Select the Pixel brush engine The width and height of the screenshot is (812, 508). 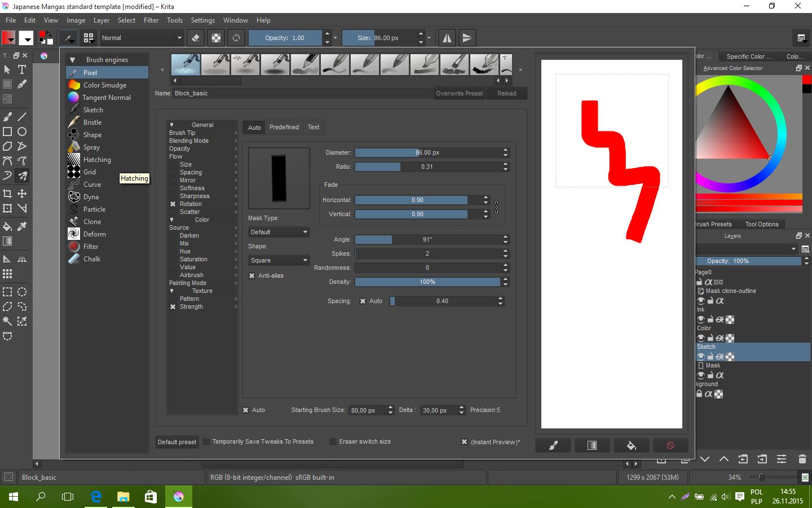point(107,72)
